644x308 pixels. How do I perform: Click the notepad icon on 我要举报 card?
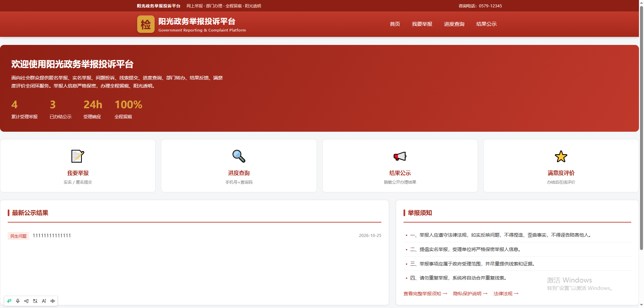pyautogui.click(x=78, y=156)
